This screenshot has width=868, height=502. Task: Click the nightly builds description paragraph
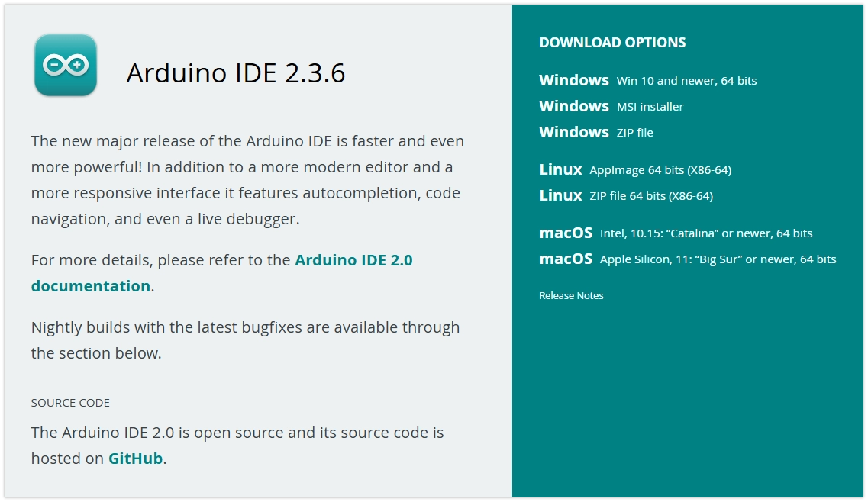pyautogui.click(x=244, y=339)
